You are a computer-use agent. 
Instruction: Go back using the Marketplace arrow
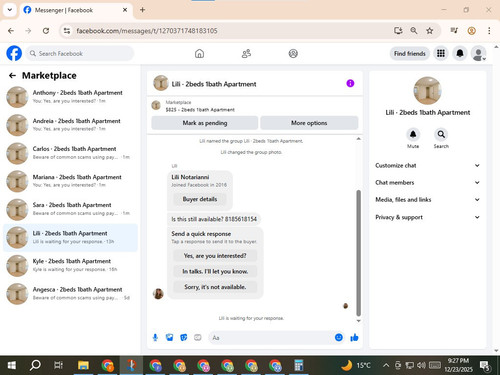tap(12, 76)
